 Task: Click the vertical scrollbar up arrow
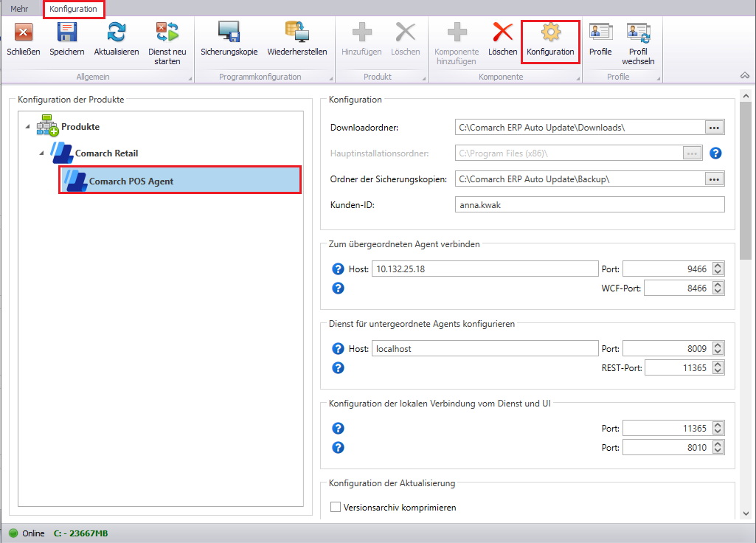[x=746, y=95]
